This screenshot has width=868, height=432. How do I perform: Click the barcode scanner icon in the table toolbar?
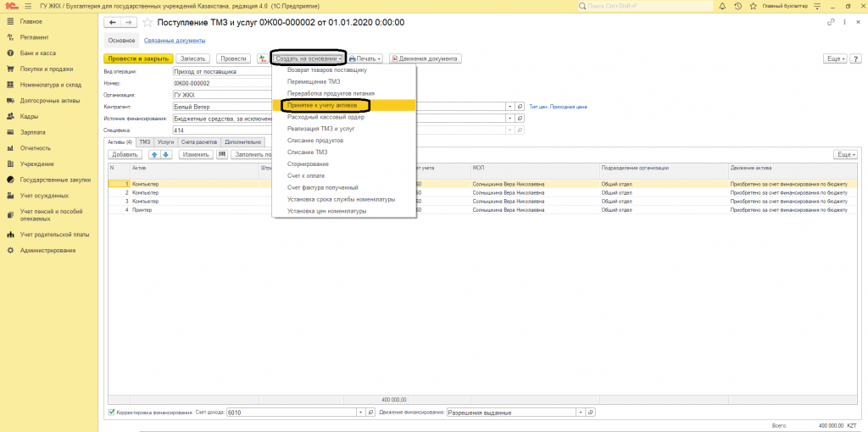pos(223,155)
